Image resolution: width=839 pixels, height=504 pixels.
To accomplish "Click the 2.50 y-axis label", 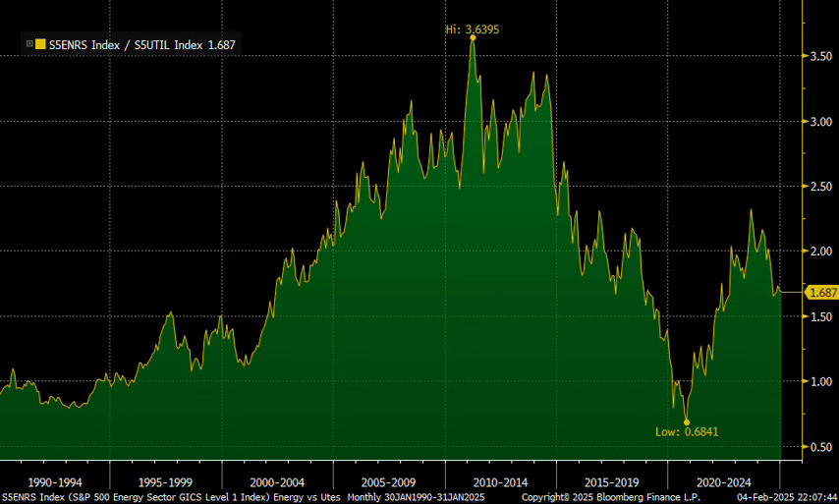I will click(x=821, y=187).
